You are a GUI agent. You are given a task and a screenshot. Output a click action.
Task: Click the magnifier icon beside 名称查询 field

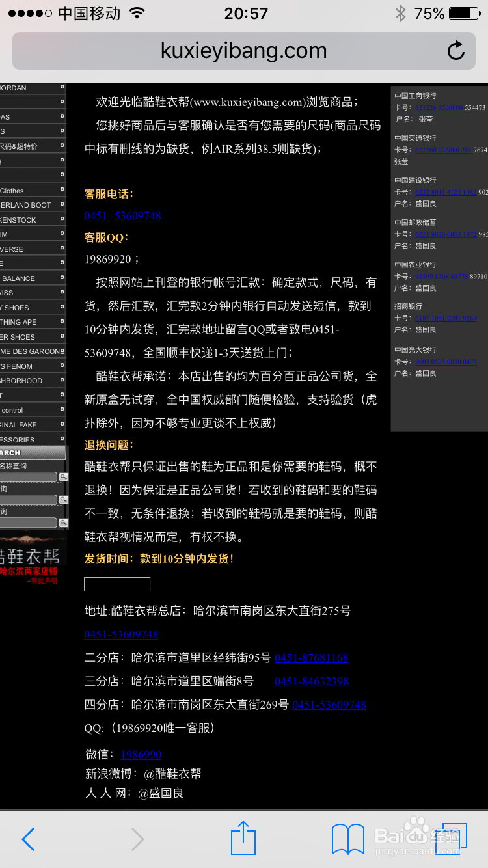tap(63, 477)
